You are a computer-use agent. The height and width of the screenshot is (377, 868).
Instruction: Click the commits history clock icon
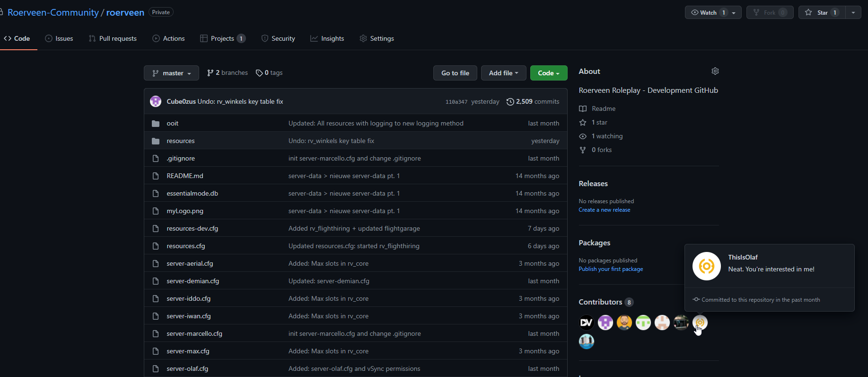[x=510, y=102]
